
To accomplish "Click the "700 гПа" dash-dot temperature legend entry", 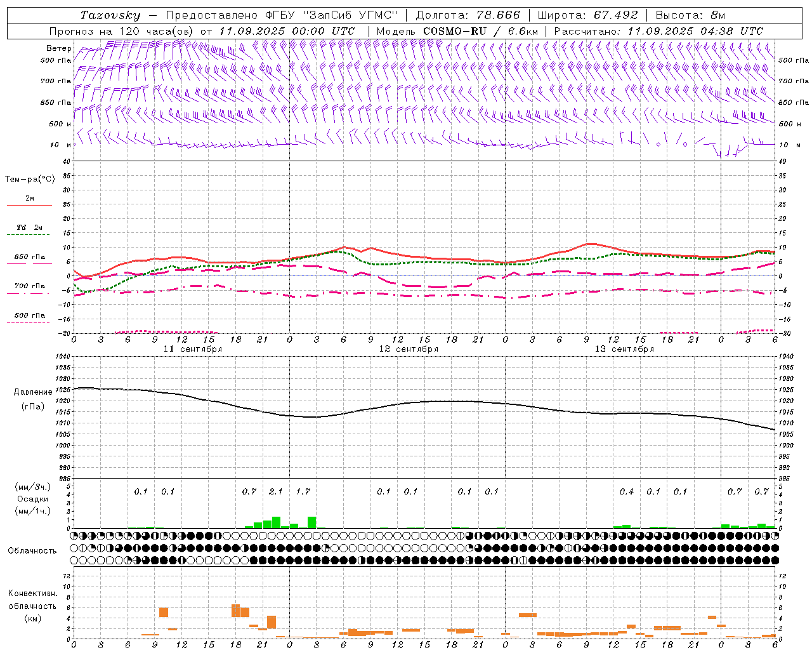I will click(x=30, y=286).
